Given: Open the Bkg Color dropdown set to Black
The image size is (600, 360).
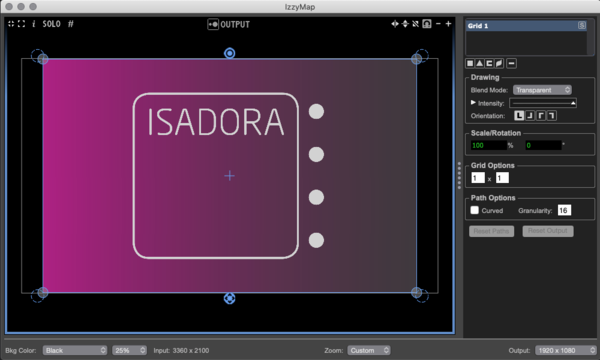Looking at the screenshot, I should [x=75, y=350].
